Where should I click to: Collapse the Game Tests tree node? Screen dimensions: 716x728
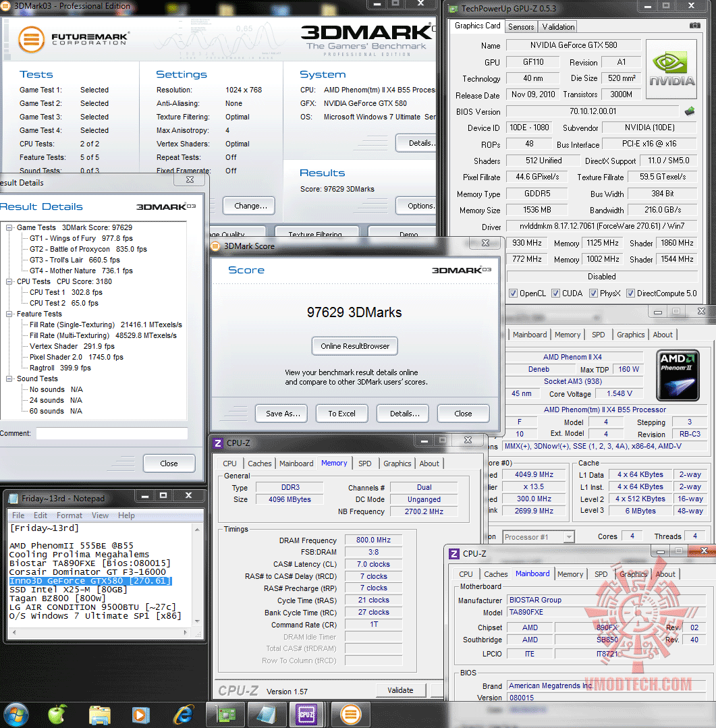(9, 227)
